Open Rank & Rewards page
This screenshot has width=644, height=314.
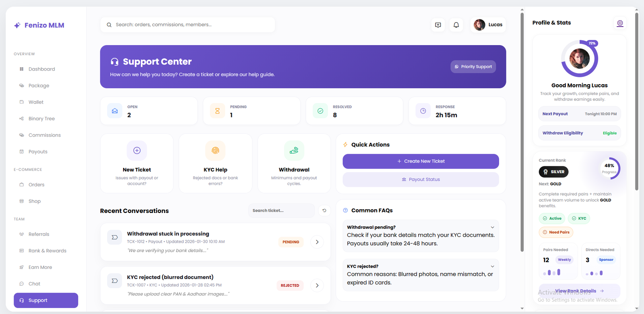pos(46,250)
